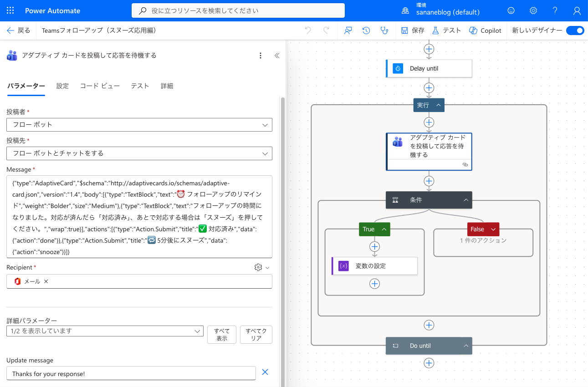The image size is (588, 387).
Task: Open the settings gear in header
Action: (x=533, y=10)
